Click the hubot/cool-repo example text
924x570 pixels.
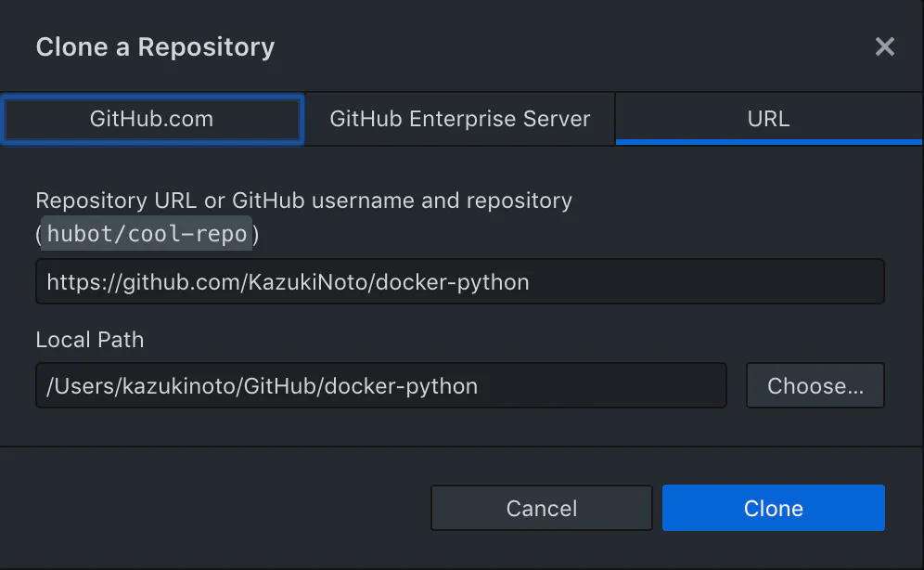(148, 235)
